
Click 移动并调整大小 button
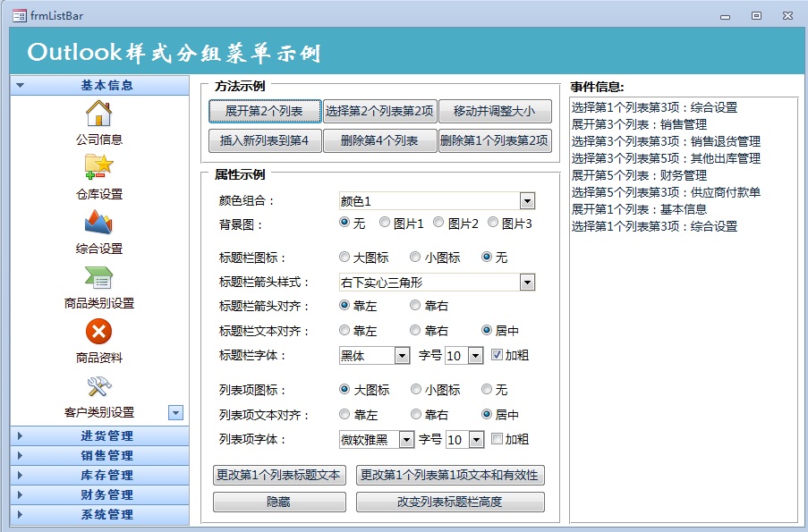tap(495, 111)
